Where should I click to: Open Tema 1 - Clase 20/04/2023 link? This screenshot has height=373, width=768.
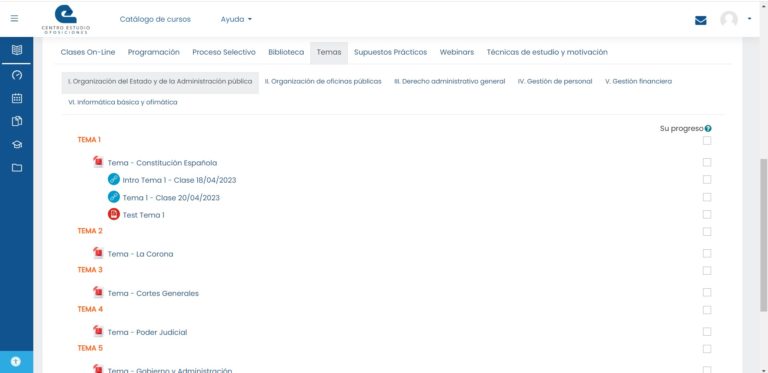click(x=171, y=198)
